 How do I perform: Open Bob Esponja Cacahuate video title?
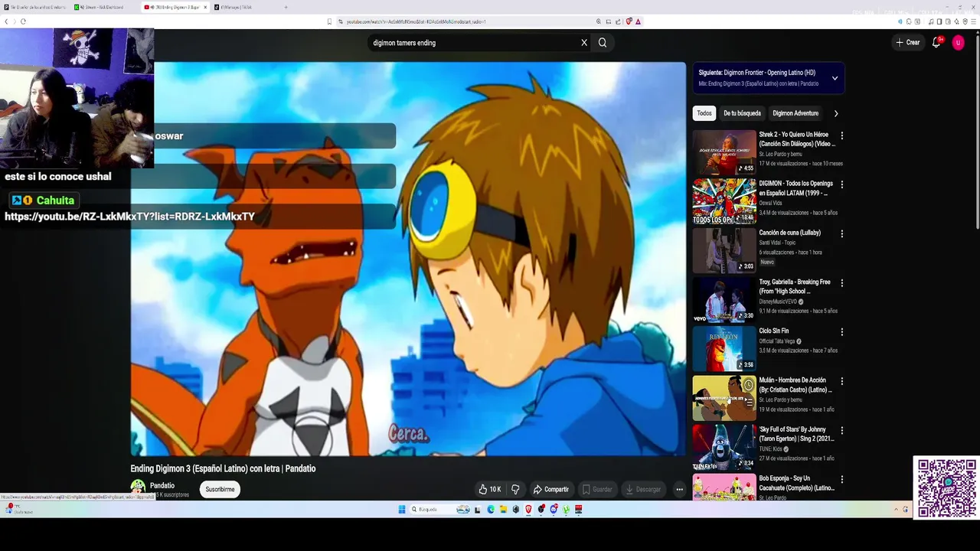(x=796, y=483)
